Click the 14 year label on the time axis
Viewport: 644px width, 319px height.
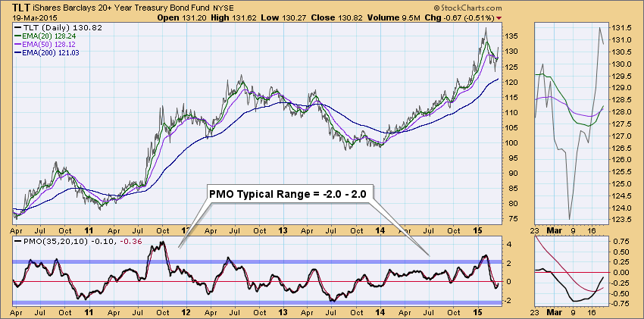pyautogui.click(x=382, y=230)
